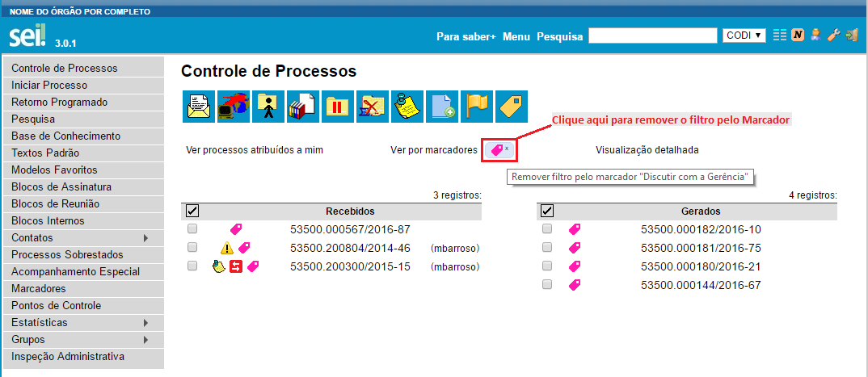Click the Enviar Processo envelope icon
Viewport: 868px width, 377px height.
pyautogui.click(x=199, y=106)
